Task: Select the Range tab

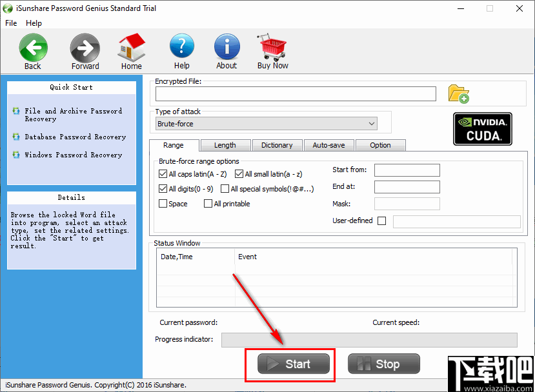Action: pyautogui.click(x=174, y=145)
